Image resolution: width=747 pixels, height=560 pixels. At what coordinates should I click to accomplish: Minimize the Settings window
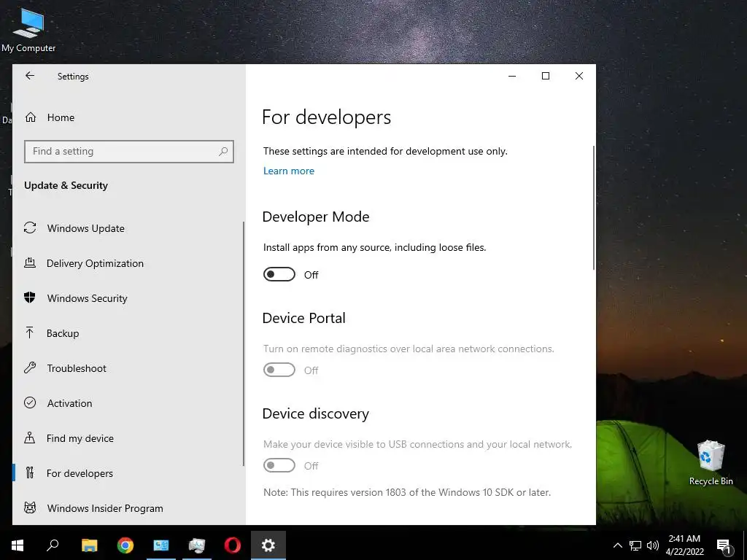pos(512,76)
